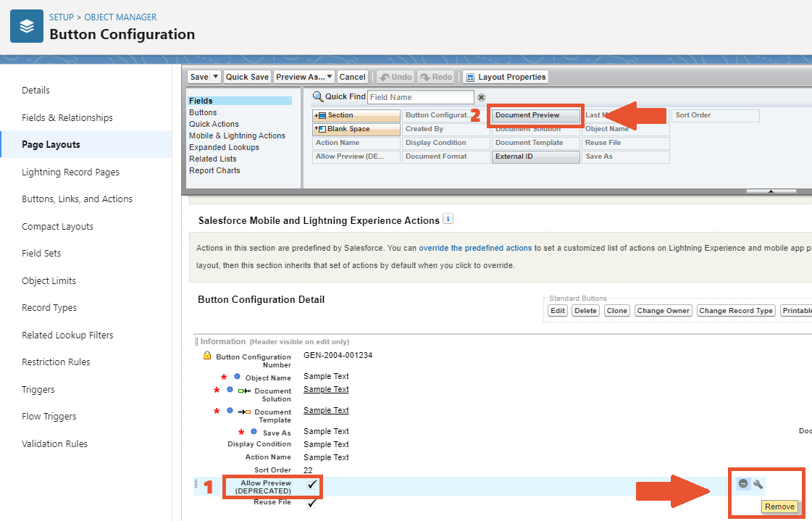Viewport: 812px width, 521px height.
Task: Follow the 'override the predefined actions' link
Action: click(475, 248)
